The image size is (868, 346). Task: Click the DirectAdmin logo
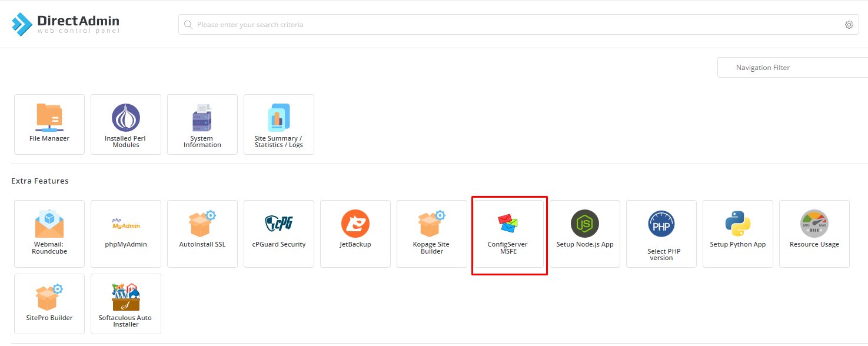pyautogui.click(x=65, y=24)
